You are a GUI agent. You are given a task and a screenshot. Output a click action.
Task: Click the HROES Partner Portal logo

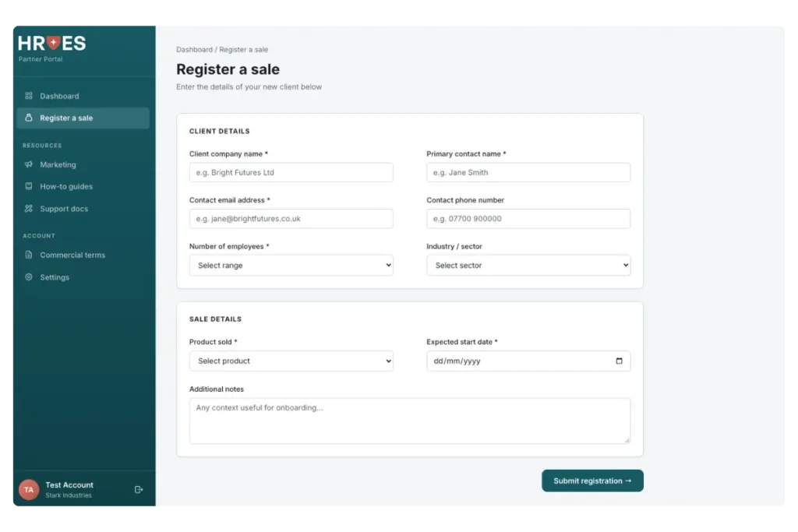click(52, 49)
